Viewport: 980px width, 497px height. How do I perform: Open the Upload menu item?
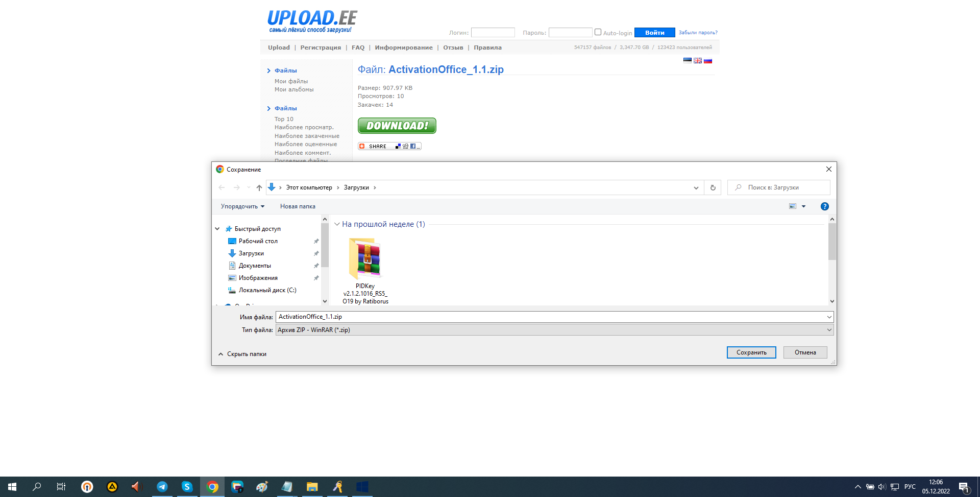tap(279, 48)
